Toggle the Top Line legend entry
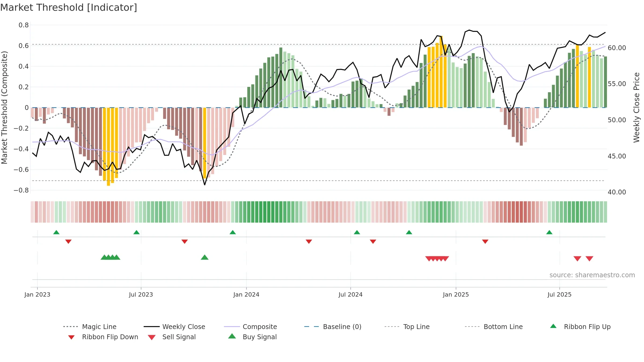 407,327
